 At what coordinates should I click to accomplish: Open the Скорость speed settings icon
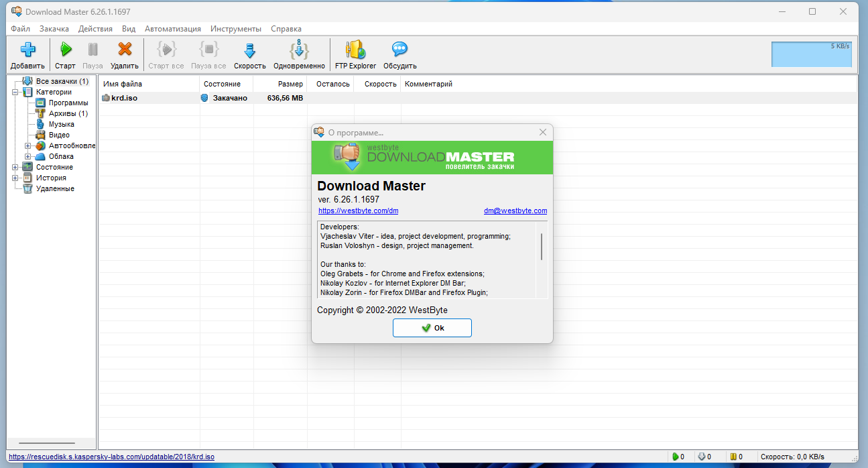pos(249,50)
